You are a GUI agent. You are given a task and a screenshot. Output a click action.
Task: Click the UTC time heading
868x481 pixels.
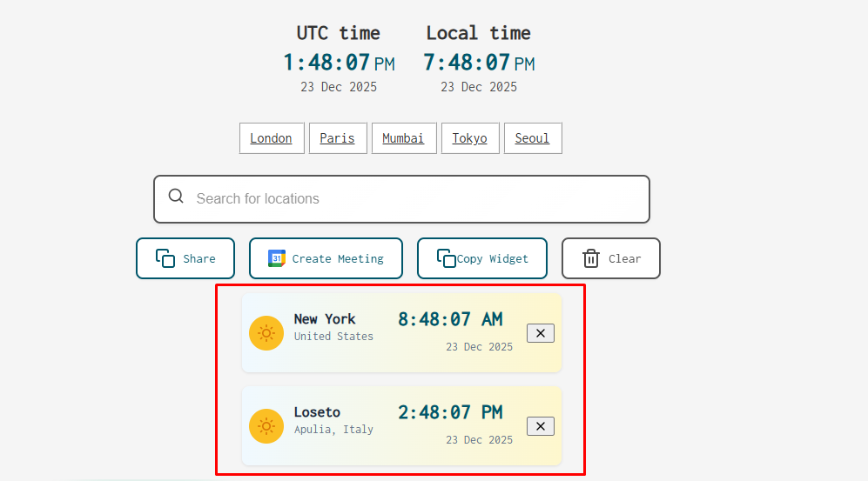[x=338, y=33]
